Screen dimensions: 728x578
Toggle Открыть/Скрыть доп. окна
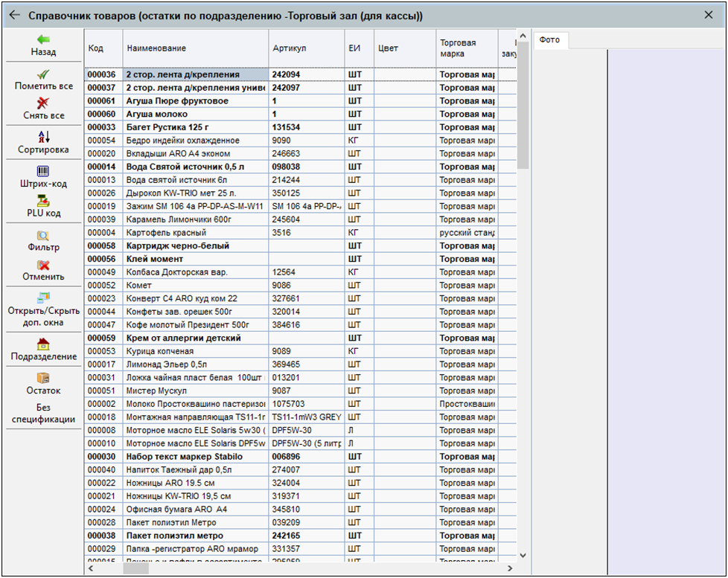pyautogui.click(x=43, y=298)
